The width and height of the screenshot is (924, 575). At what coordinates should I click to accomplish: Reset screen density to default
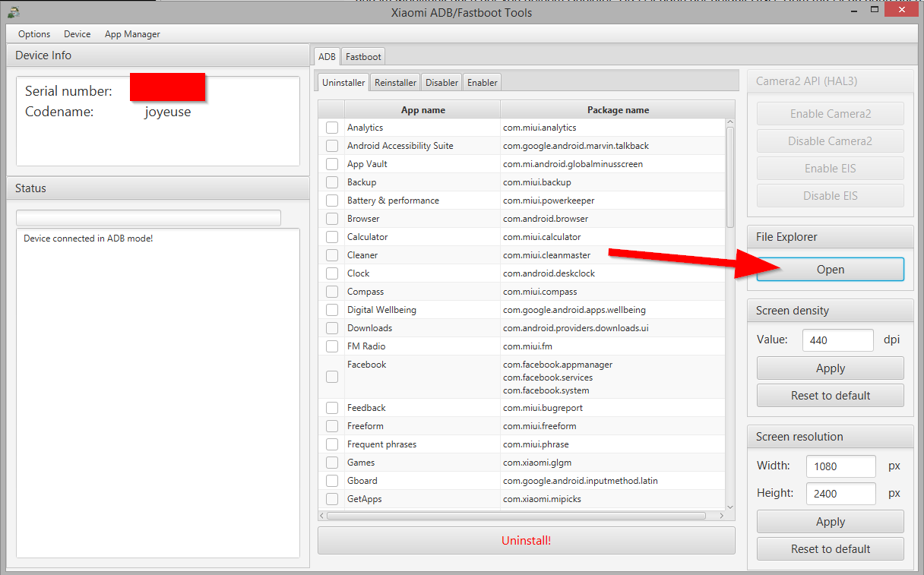(831, 396)
